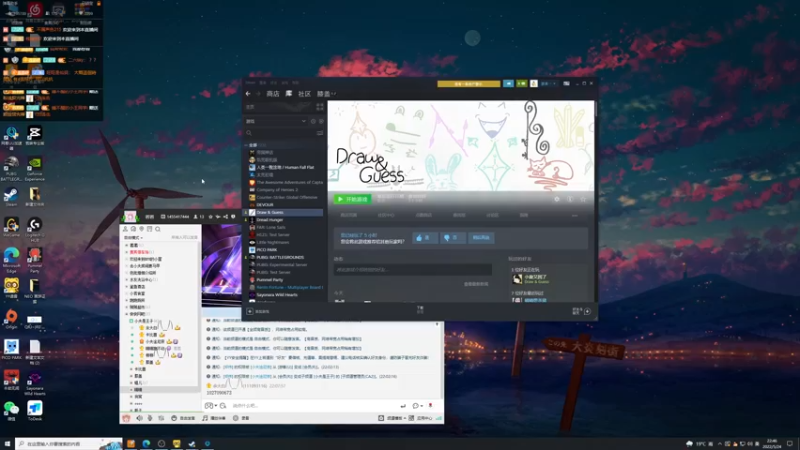Screen dimensions: 800x450
Task: Open Edge from the taskbar
Action: point(146,444)
